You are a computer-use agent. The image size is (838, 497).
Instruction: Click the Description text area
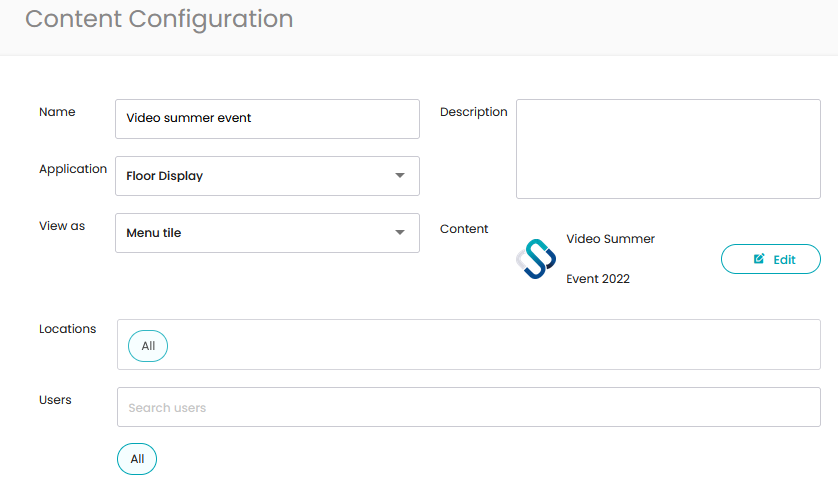[668, 149]
